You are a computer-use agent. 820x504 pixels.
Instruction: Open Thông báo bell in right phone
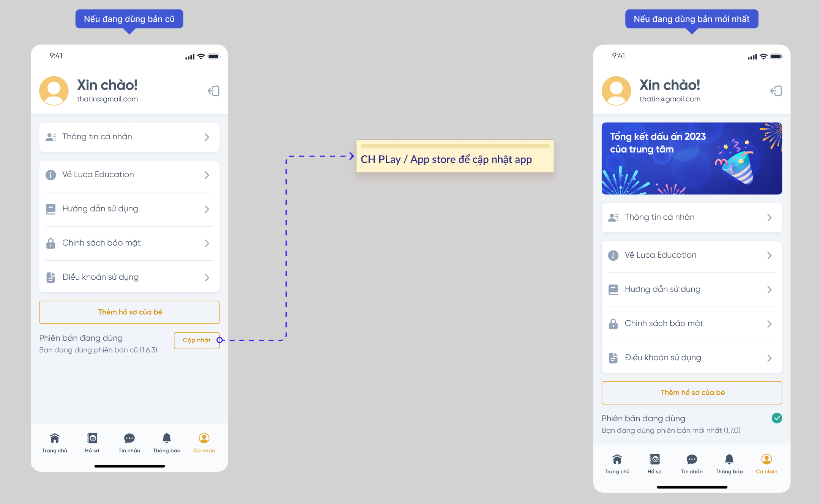point(729,460)
